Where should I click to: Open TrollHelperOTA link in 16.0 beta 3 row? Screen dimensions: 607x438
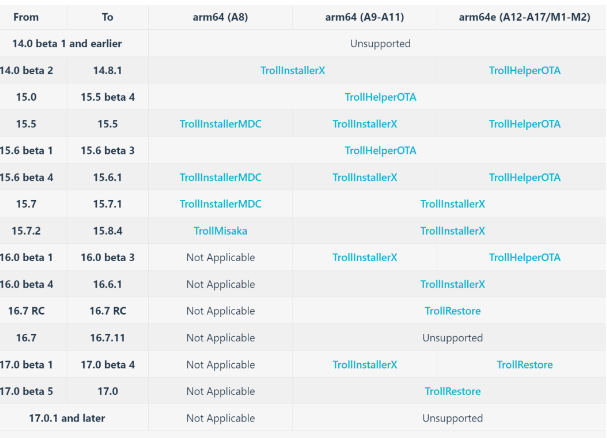point(525,258)
